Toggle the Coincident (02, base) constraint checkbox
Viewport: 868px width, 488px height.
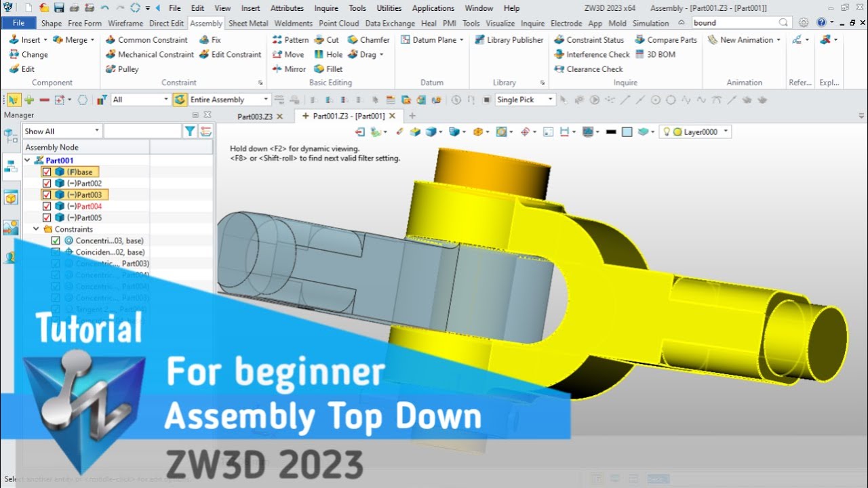tap(56, 252)
